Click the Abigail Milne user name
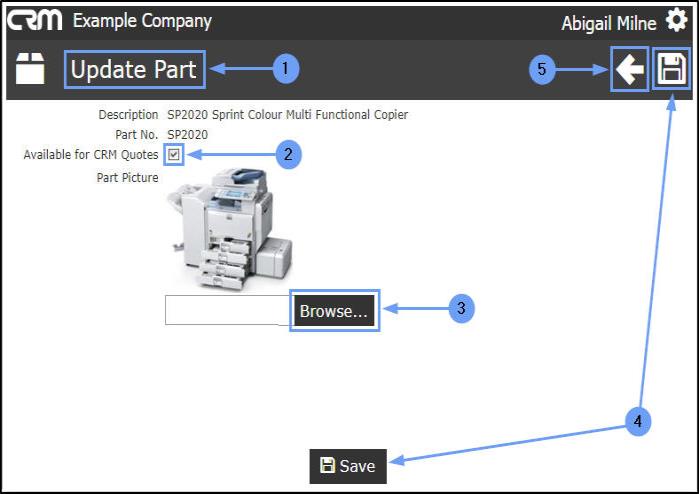The width and height of the screenshot is (699, 494). click(x=610, y=22)
